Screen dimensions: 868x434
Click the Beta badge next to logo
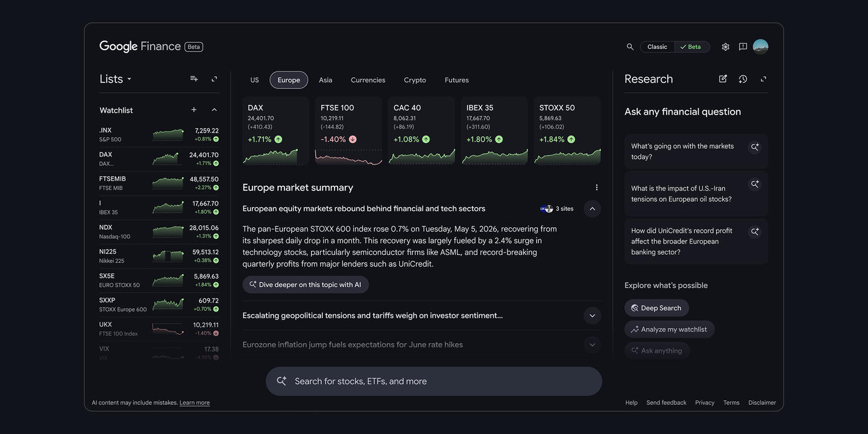click(193, 46)
